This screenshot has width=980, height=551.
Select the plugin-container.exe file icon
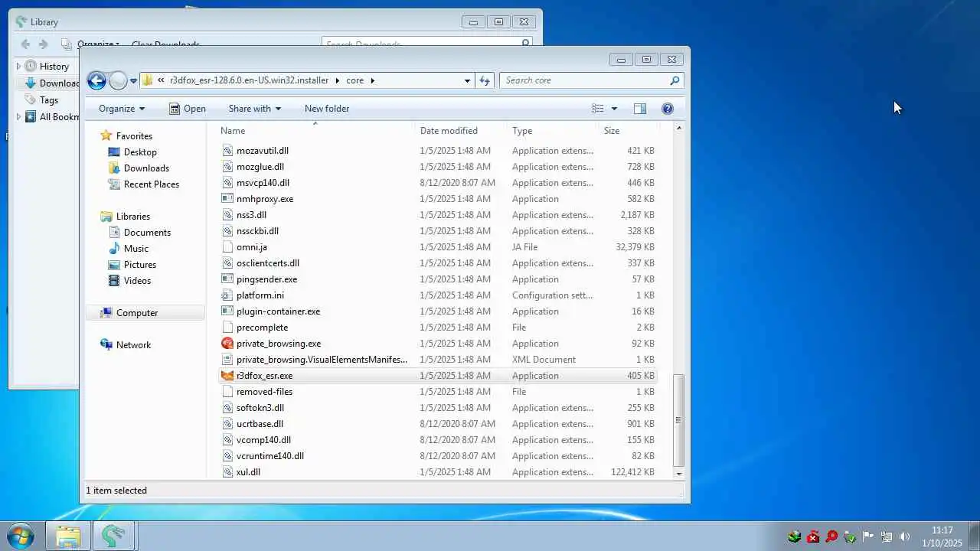(227, 311)
